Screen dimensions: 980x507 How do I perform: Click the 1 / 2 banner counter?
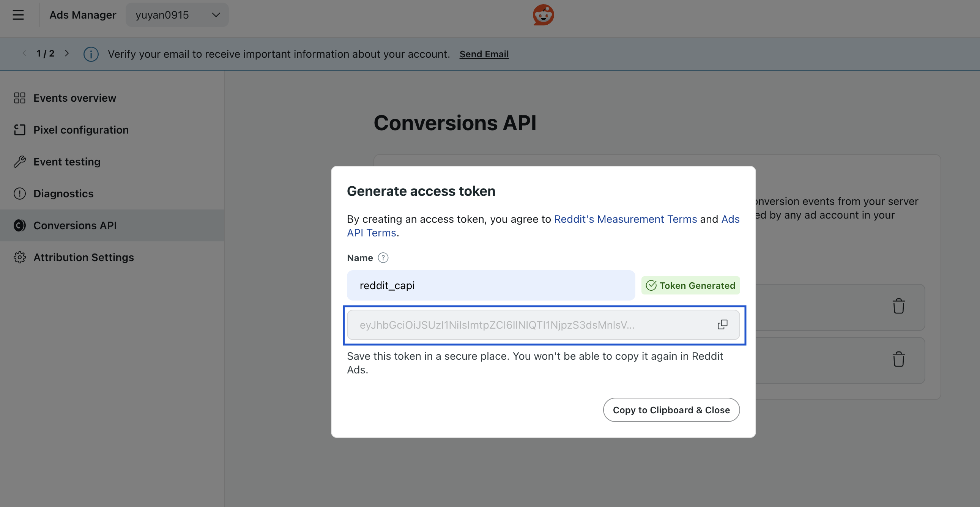[x=46, y=53]
